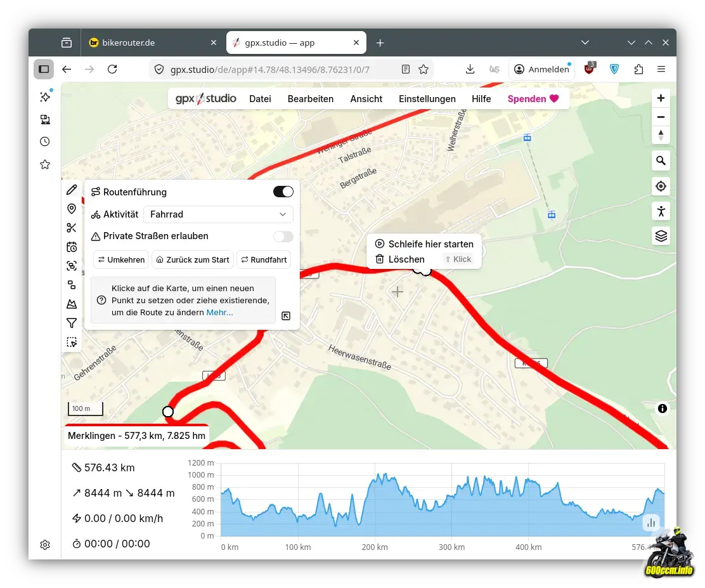Open the list all tabs chevron
Image resolution: width=705 pixels, height=588 pixels.
tap(585, 42)
